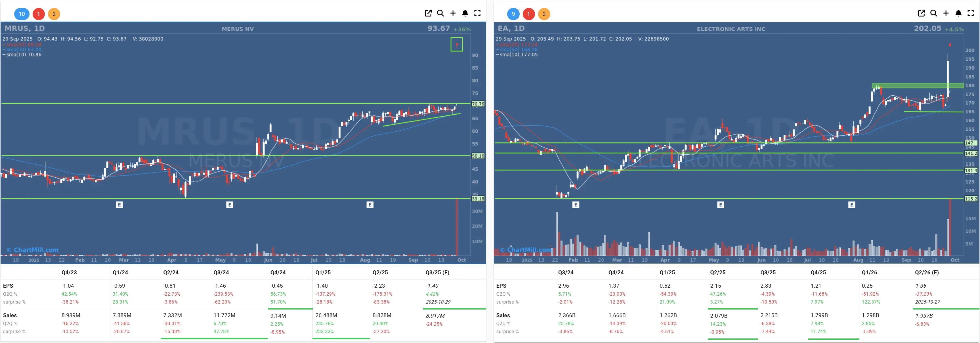Image resolution: width=980 pixels, height=343 pixels.
Task: Click the EA, 1D chart title
Action: tap(511, 29)
